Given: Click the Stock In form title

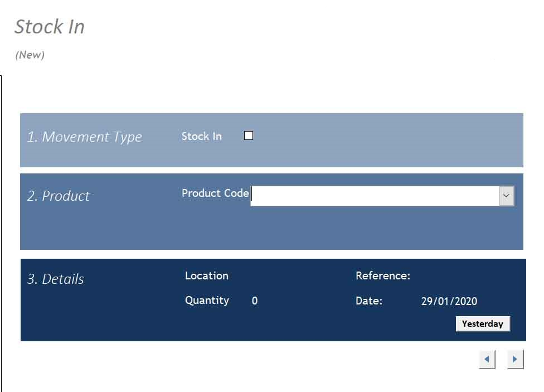Looking at the screenshot, I should point(50,26).
